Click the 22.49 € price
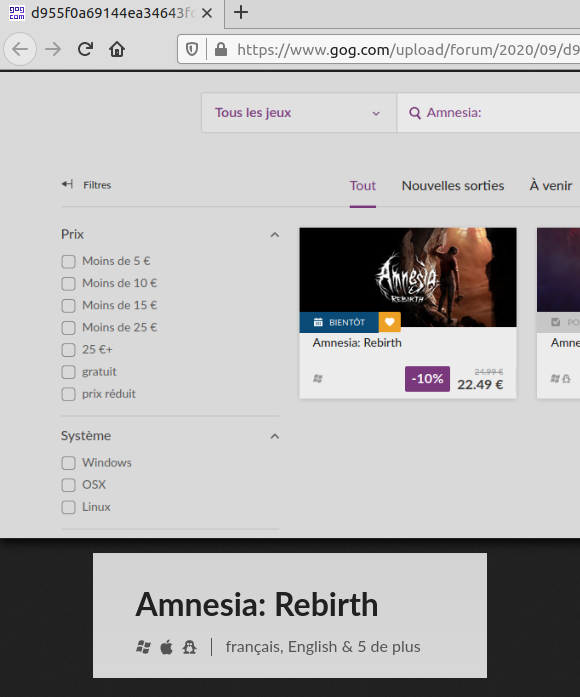Screen dimensions: 580x697 (x=480, y=385)
